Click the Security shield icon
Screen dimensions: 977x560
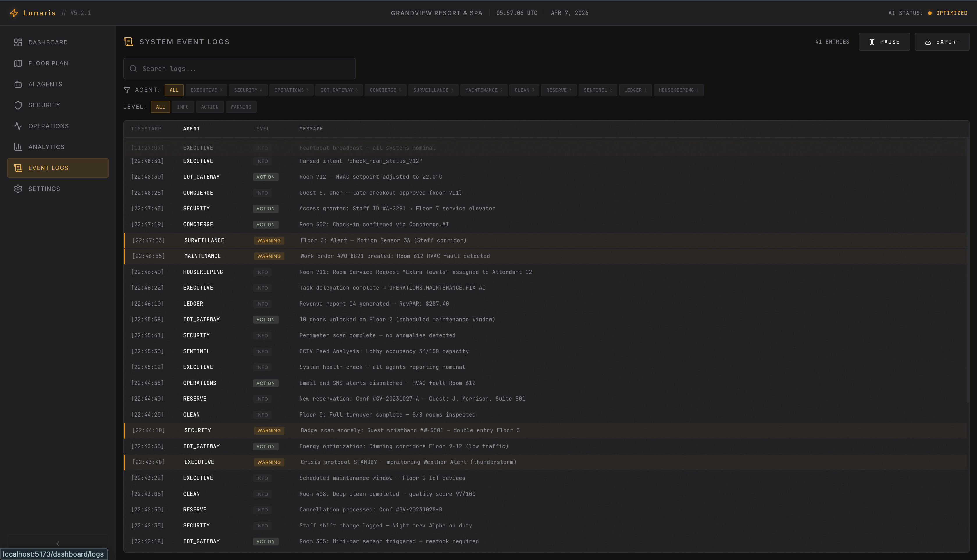[18, 105]
